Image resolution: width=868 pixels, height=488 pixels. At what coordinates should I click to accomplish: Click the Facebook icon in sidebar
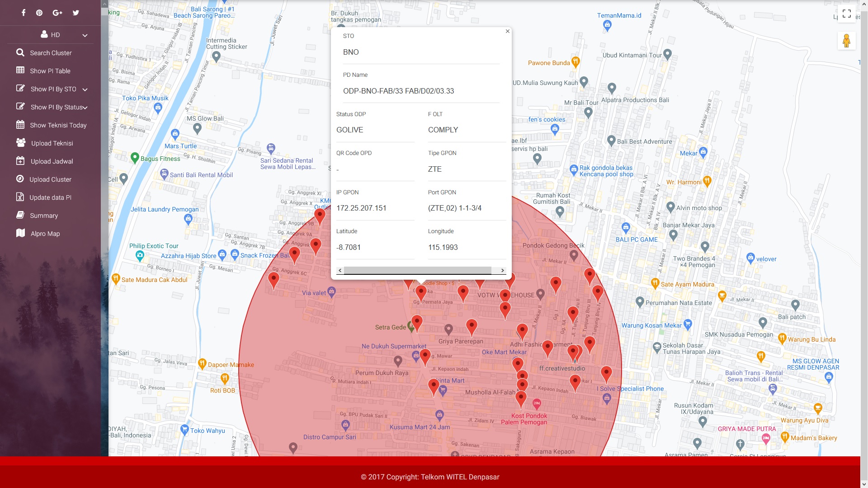[24, 13]
